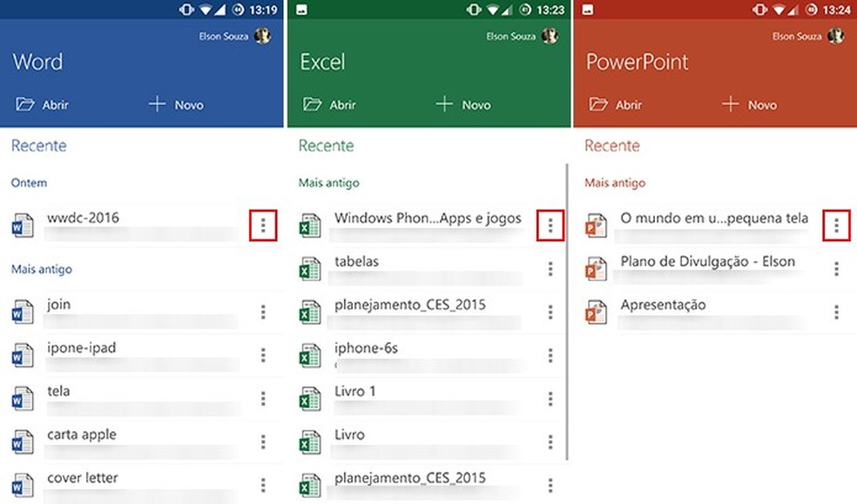Open the three-dot menu for wwdc-2016
857x504 pixels.
click(x=263, y=225)
